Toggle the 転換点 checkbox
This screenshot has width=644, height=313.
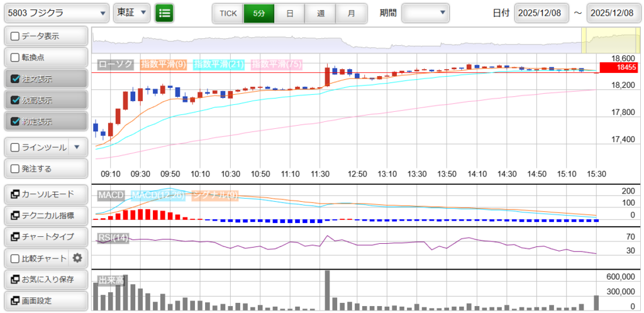pyautogui.click(x=16, y=58)
